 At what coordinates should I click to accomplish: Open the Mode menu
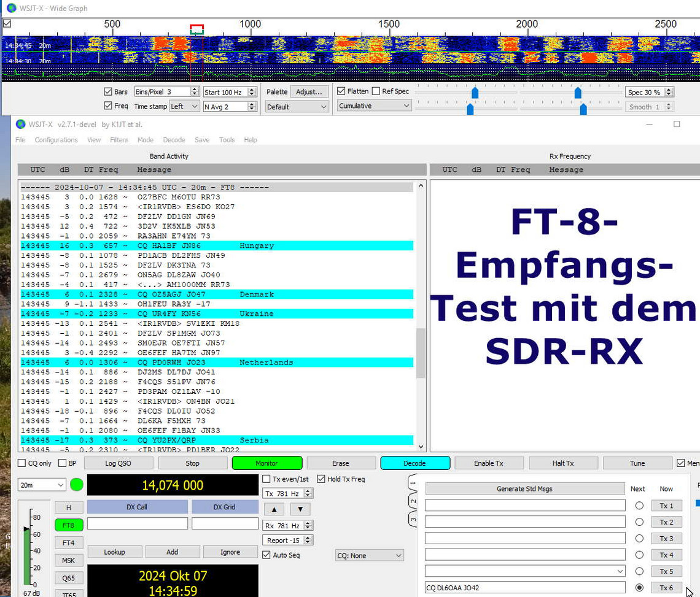click(x=146, y=140)
